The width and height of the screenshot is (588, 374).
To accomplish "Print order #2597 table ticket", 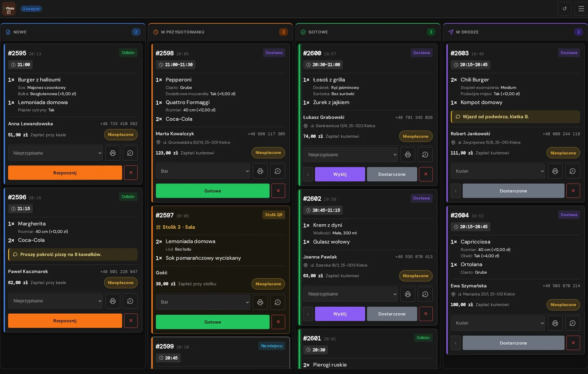I will pyautogui.click(x=260, y=302).
